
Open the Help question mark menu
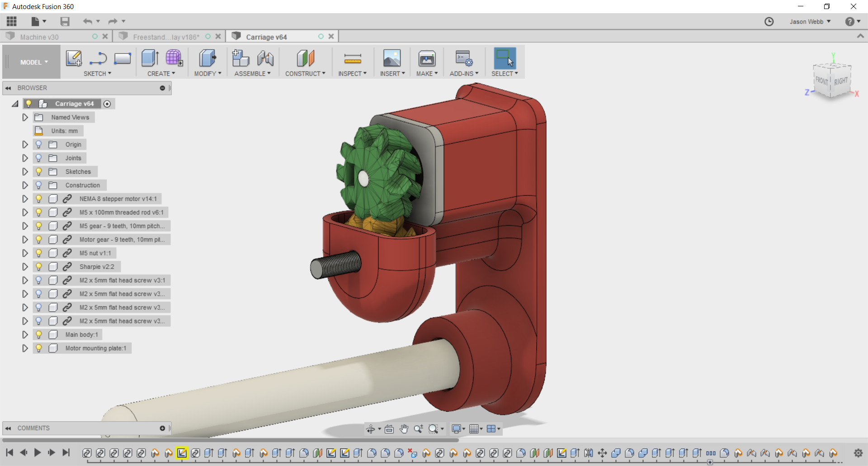[853, 21]
